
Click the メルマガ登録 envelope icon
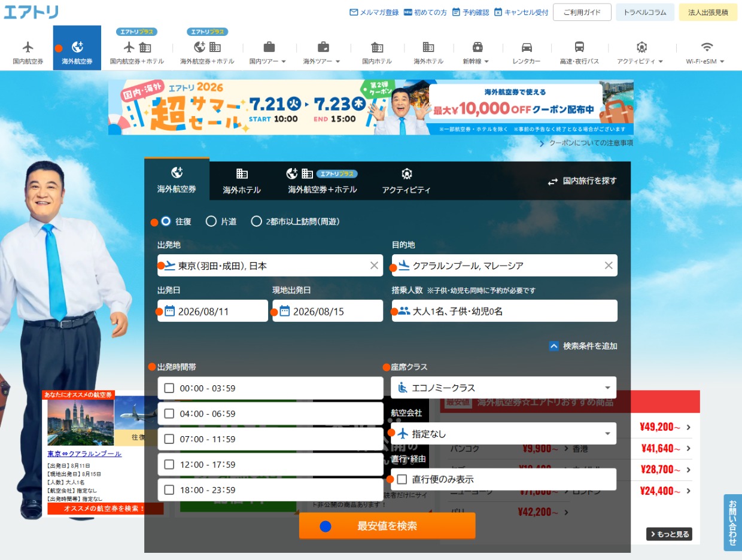(354, 12)
